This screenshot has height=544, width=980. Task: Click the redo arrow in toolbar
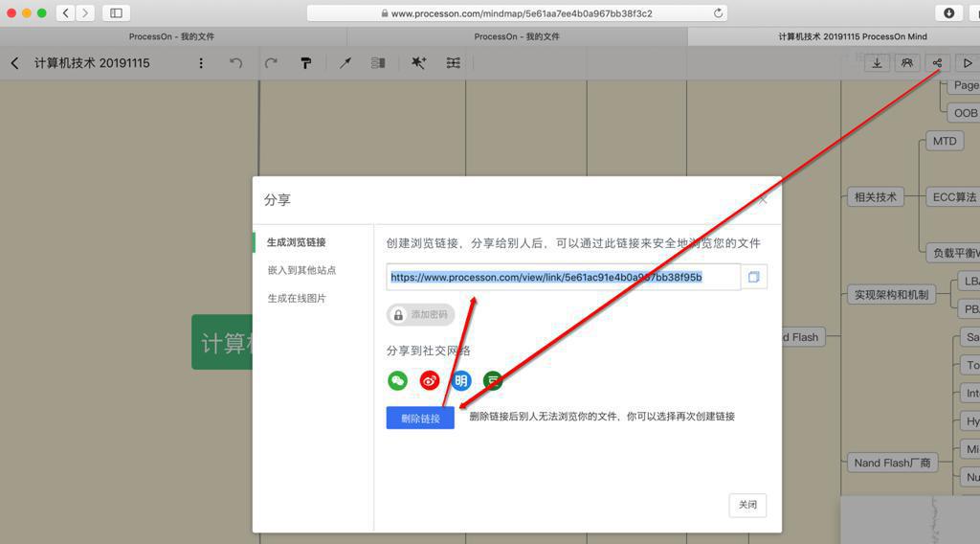(x=271, y=63)
